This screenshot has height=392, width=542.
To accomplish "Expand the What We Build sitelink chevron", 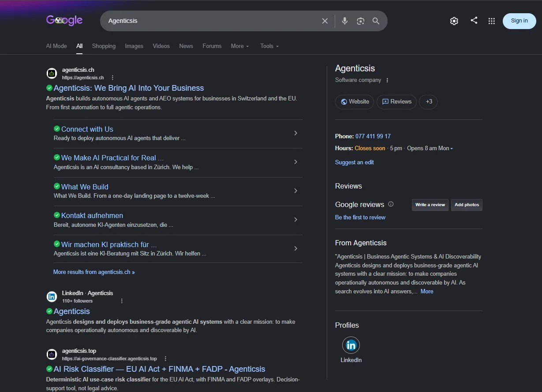I will [295, 191].
